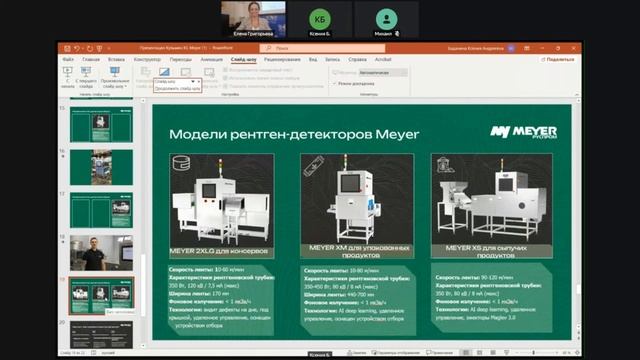640x360 pixels.
Task: Click Продолжить слайд-шоу in the popup
Action: point(178,88)
